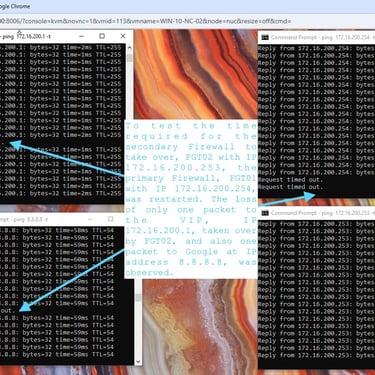Minimize the ping 172.16.200.1 window
375x375 pixels.
(x=82, y=36)
